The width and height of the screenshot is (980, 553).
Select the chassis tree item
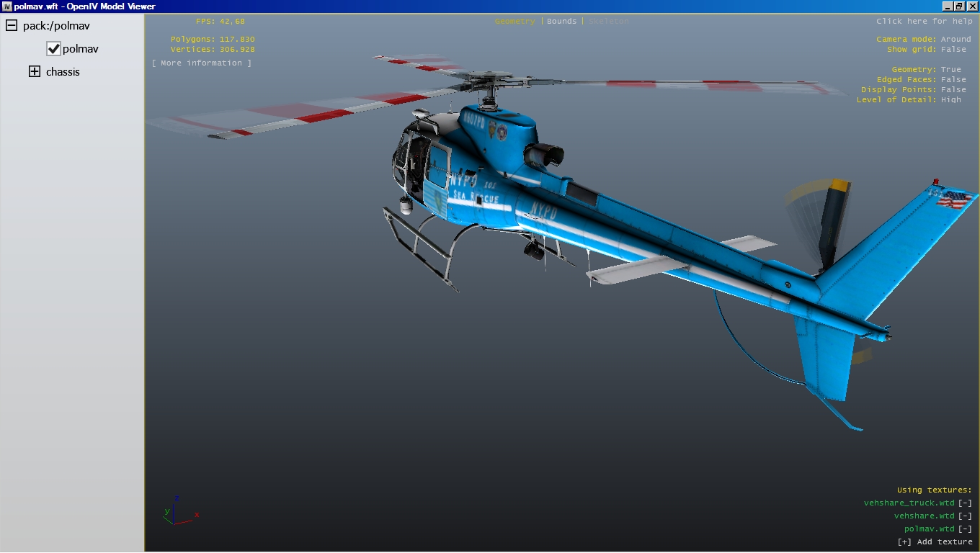tap(63, 72)
